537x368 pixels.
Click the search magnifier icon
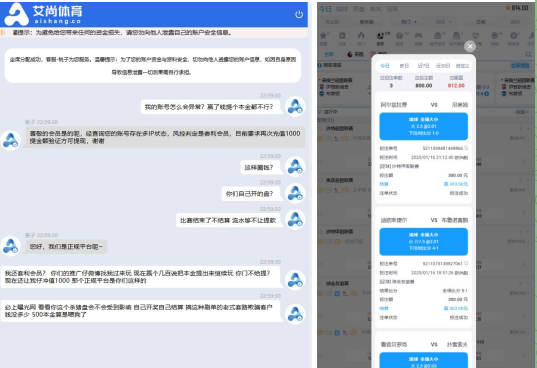coord(528,54)
